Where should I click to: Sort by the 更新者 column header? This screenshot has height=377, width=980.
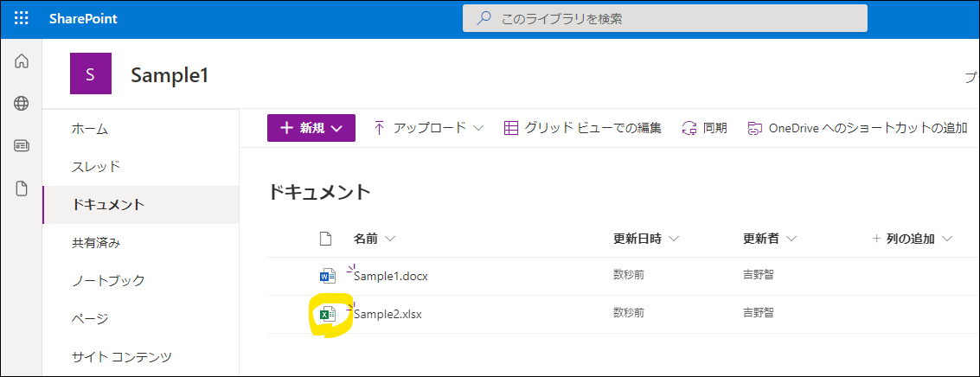(x=760, y=239)
